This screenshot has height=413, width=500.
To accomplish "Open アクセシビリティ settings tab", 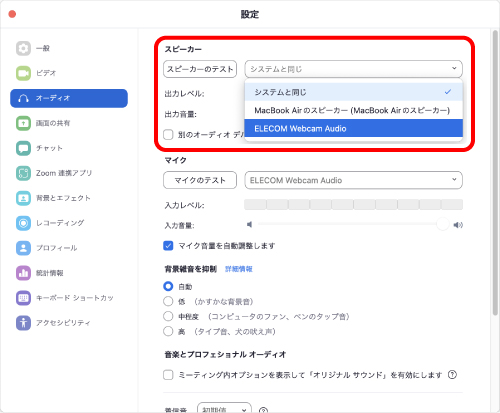I will (x=69, y=323).
